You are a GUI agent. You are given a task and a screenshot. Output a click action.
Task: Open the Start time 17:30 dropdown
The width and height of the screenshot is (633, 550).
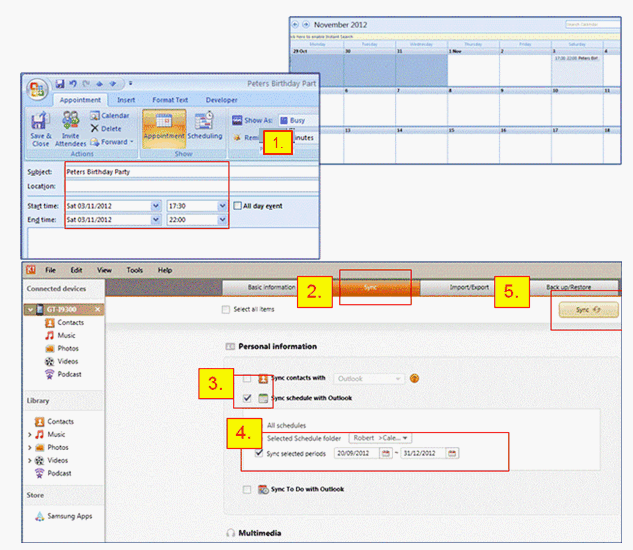pyautogui.click(x=222, y=206)
